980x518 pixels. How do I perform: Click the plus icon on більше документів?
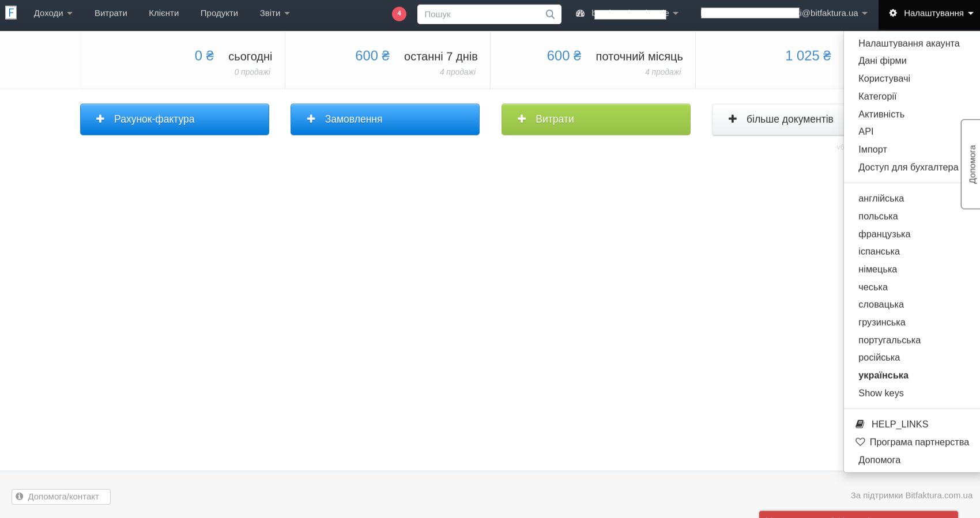(733, 119)
